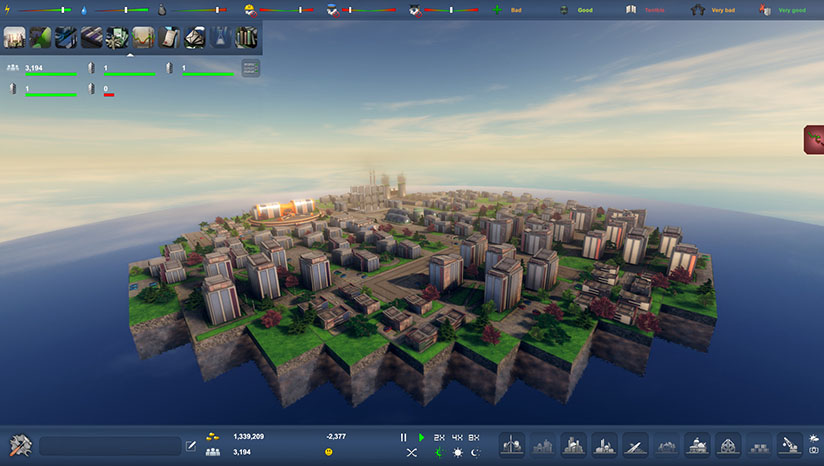The height and width of the screenshot is (466, 824).
Task: Open the low-rise residential build category
Action: click(543, 445)
